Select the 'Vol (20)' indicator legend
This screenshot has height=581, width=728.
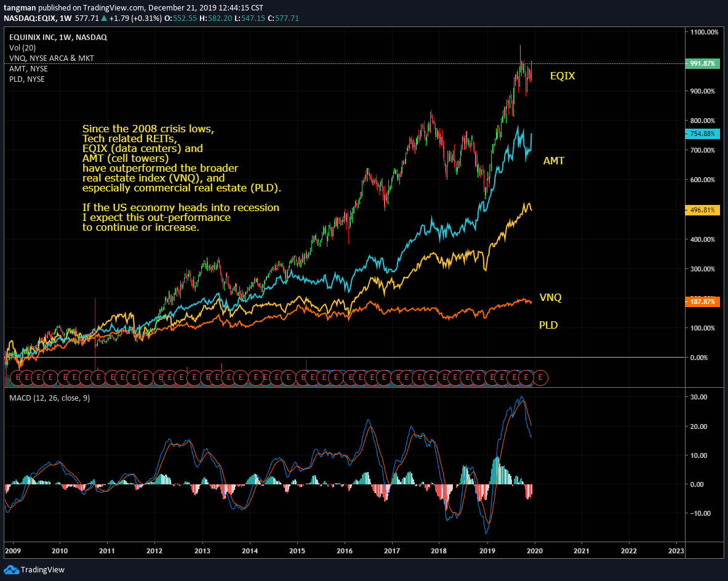pyautogui.click(x=22, y=48)
